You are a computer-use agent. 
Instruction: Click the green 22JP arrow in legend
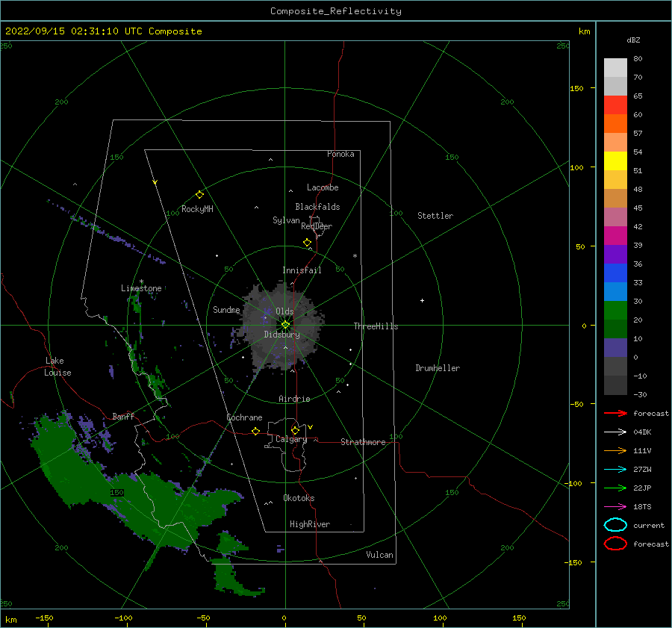pos(615,488)
